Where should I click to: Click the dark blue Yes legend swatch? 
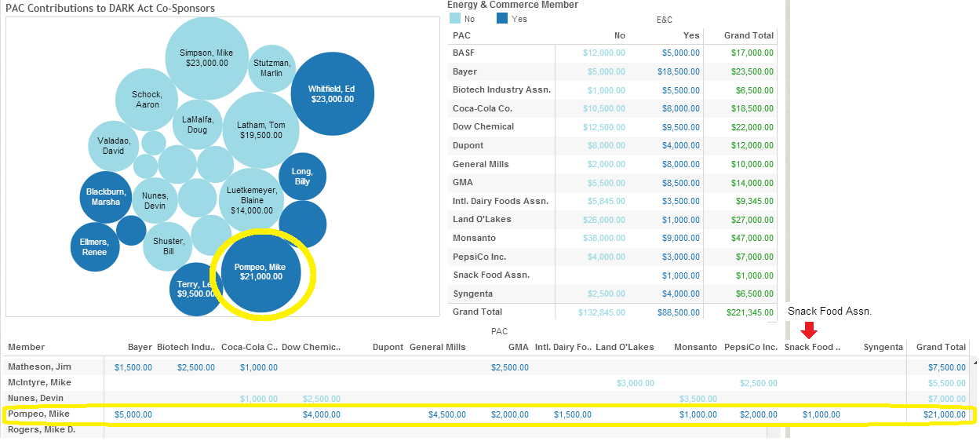pos(502,19)
